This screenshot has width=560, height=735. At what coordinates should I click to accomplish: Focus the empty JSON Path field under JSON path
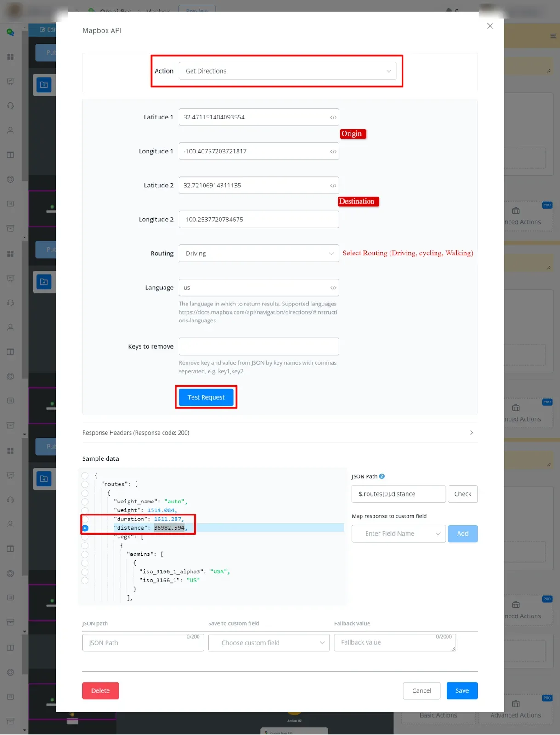click(143, 643)
